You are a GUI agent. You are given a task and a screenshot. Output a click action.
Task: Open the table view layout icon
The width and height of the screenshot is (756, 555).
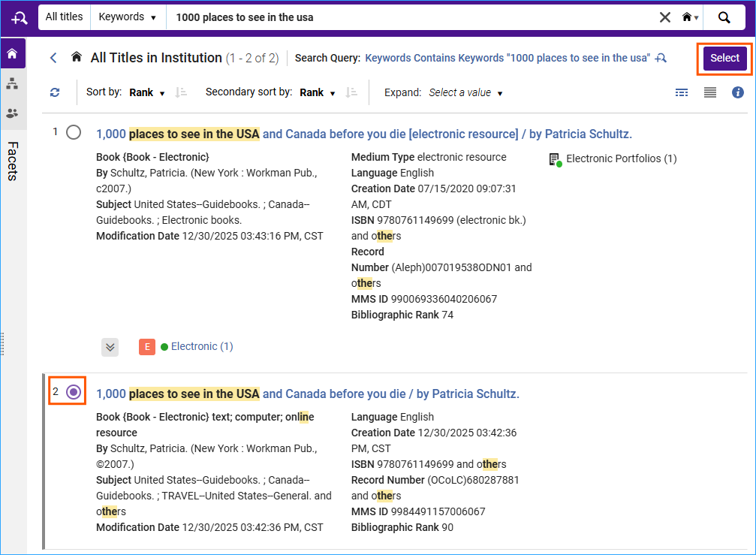coord(681,92)
